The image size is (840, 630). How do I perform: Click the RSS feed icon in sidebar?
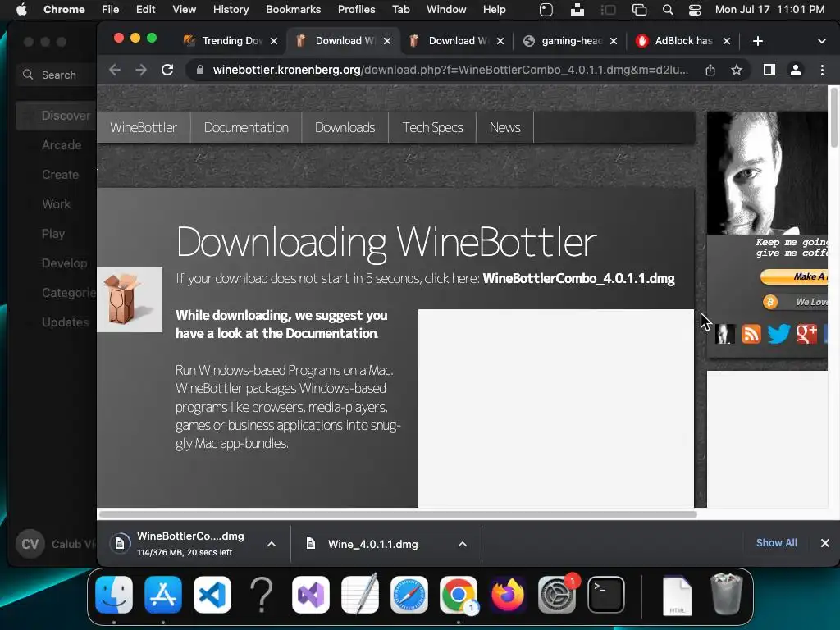(751, 334)
